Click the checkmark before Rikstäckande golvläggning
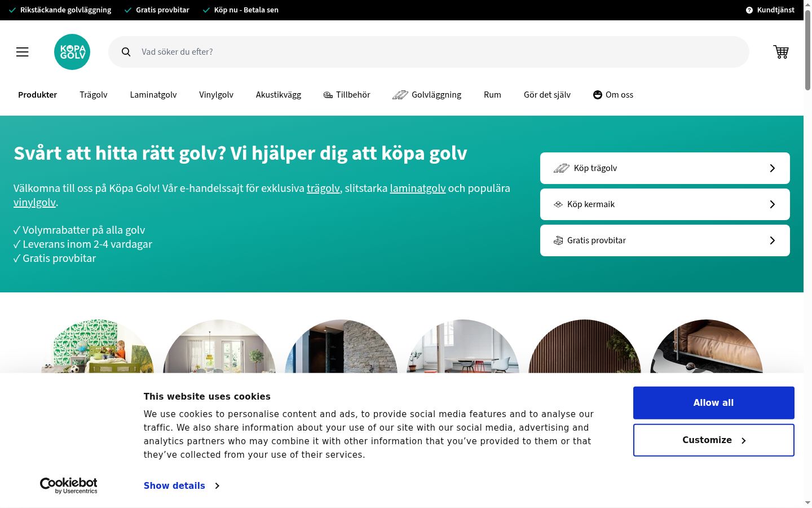The height and width of the screenshot is (508, 812). [12, 10]
